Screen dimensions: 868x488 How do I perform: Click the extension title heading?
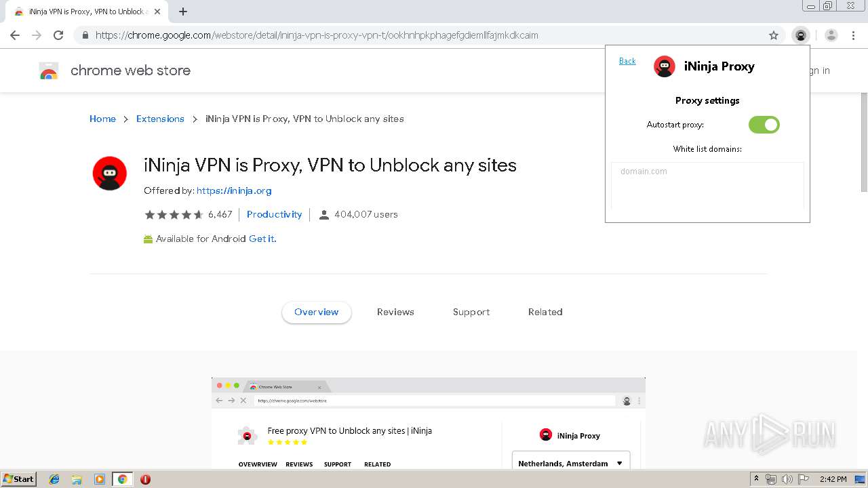[330, 165]
